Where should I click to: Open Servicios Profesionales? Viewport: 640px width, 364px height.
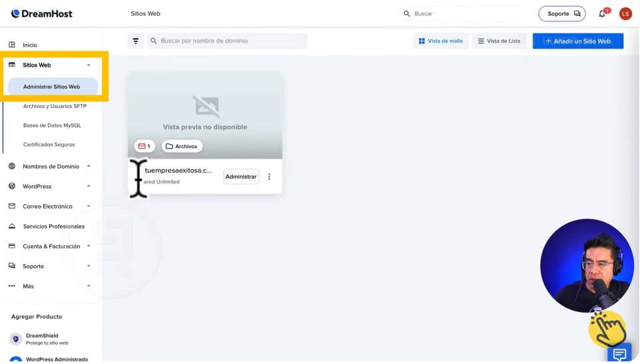pyautogui.click(x=54, y=226)
